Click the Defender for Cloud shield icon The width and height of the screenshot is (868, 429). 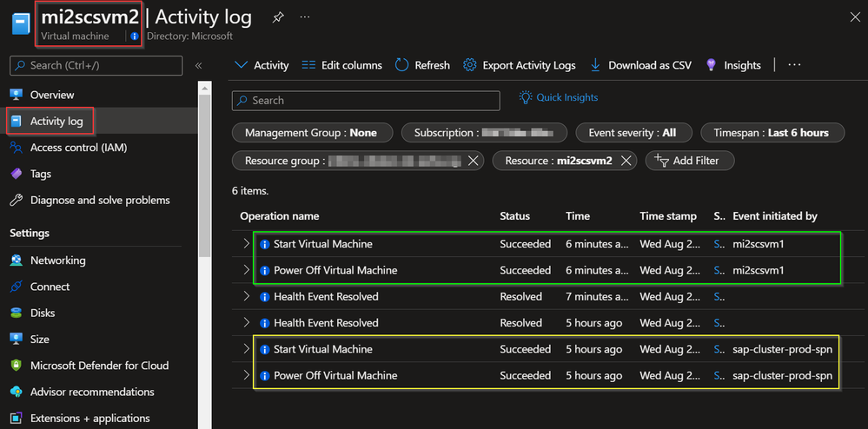[x=16, y=366]
